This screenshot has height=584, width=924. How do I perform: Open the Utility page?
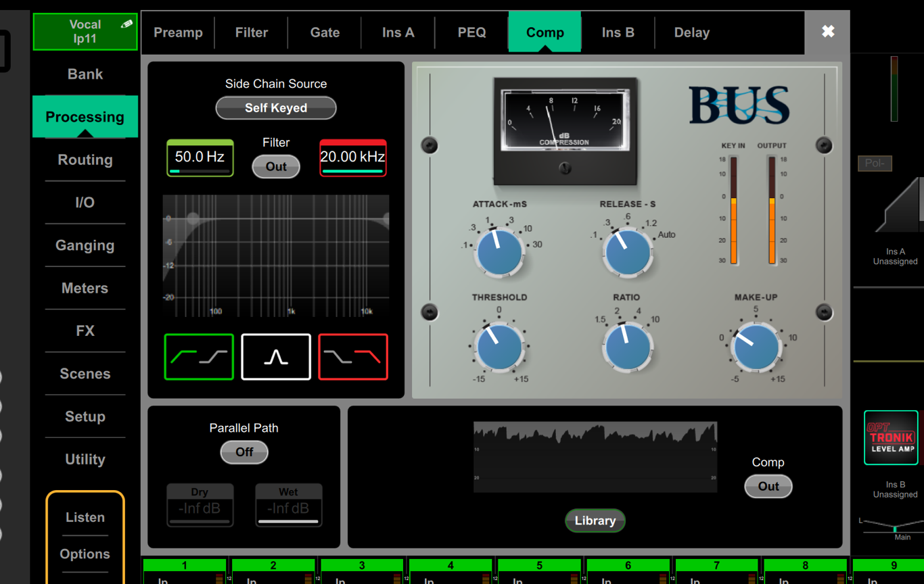pyautogui.click(x=85, y=460)
